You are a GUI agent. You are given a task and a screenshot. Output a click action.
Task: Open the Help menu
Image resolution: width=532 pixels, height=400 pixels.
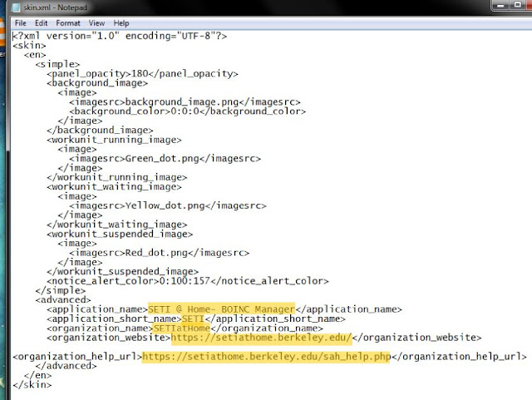tap(121, 23)
